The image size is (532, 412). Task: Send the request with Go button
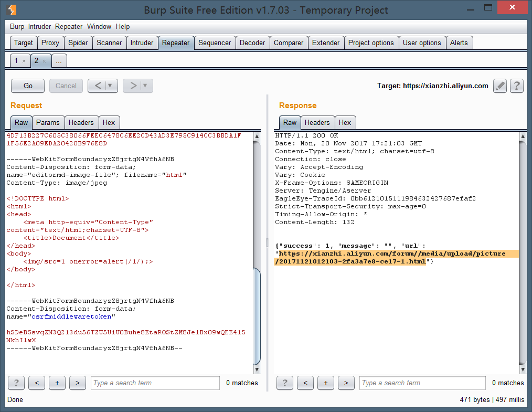[x=28, y=86]
